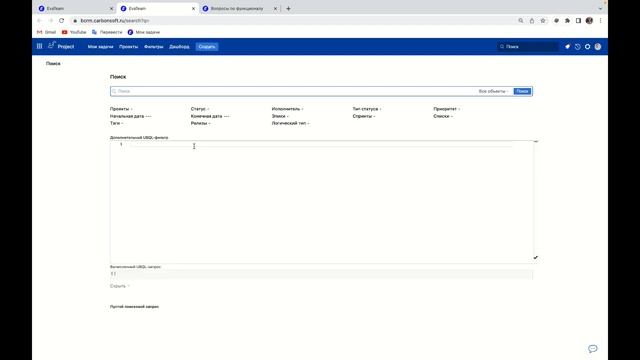Open Gmail bookmark
Image resolution: width=640 pixels, height=360 pixels.
47,32
